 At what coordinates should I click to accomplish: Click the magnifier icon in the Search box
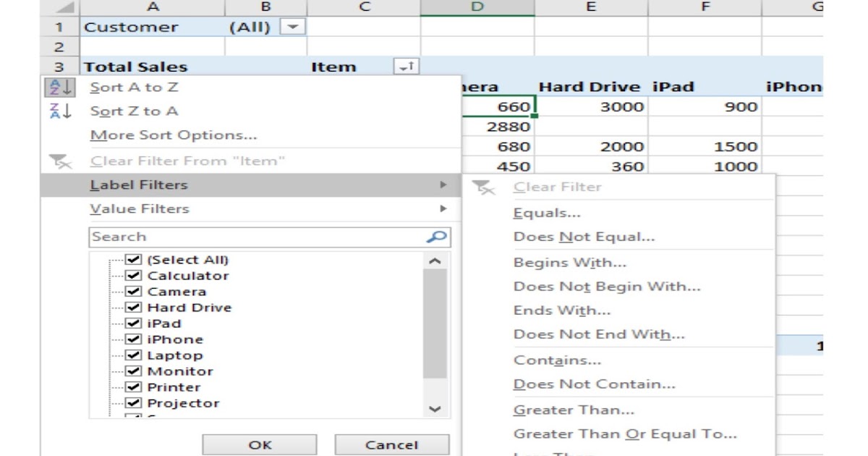point(436,236)
